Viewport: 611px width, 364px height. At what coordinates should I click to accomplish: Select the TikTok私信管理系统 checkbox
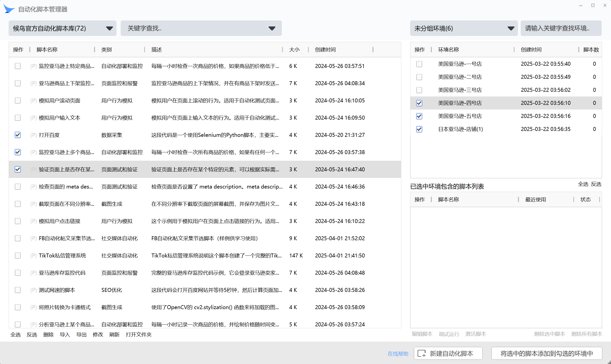(x=18, y=255)
